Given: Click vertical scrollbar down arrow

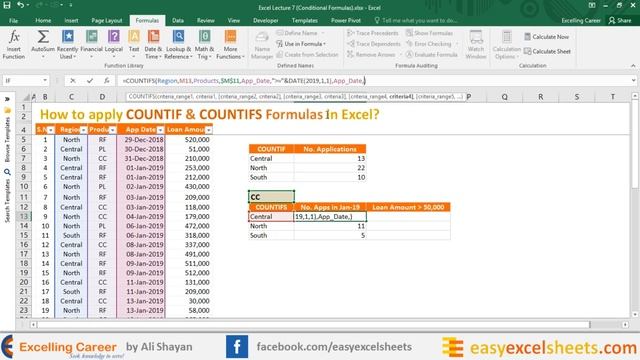Looking at the screenshot, I should pyautogui.click(x=635, y=314).
